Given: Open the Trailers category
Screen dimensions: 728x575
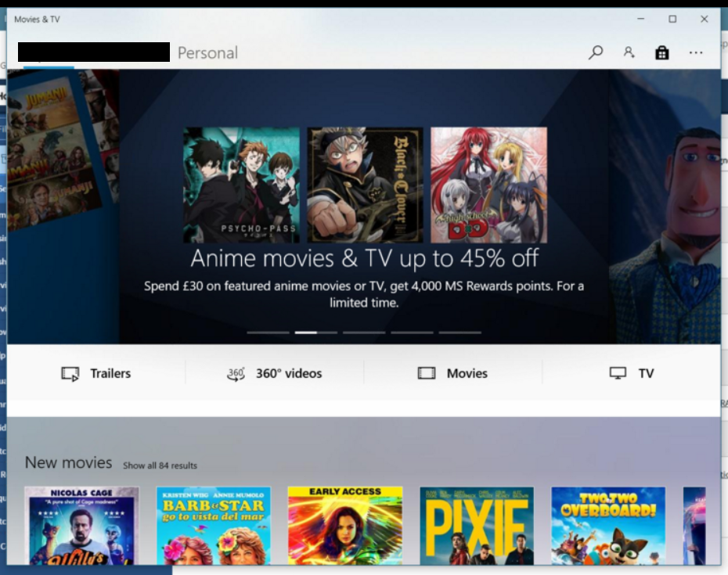Looking at the screenshot, I should [x=96, y=374].
